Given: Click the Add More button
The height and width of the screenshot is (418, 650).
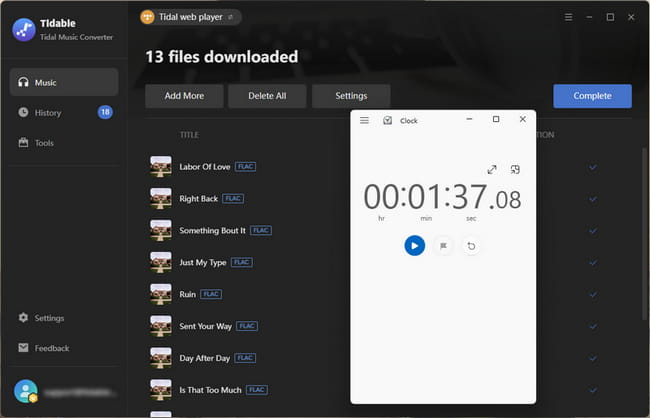Looking at the screenshot, I should coord(184,96).
